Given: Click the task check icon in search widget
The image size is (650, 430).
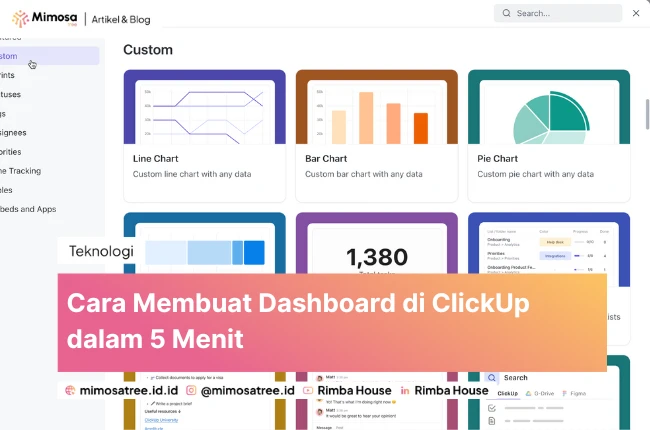Looking at the screenshot, I should (492, 408).
